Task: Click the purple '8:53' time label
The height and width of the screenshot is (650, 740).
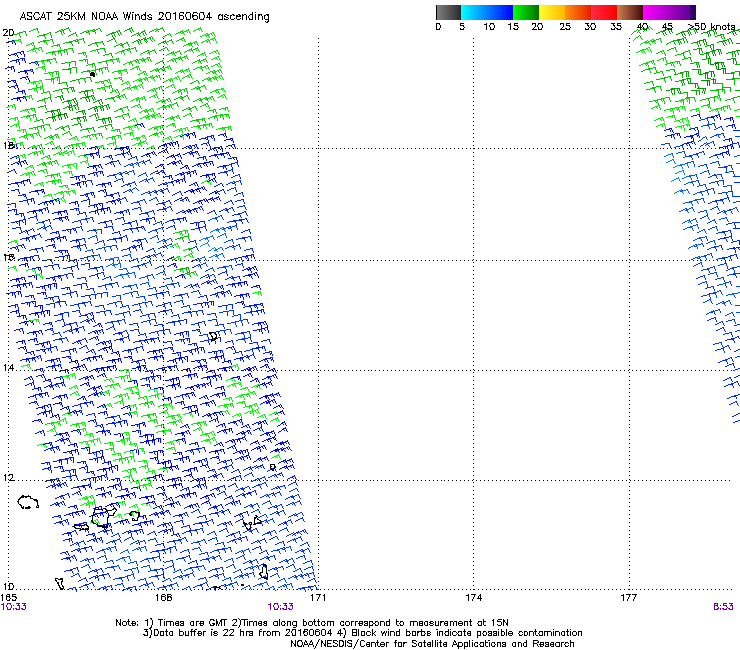Action: 723,607
